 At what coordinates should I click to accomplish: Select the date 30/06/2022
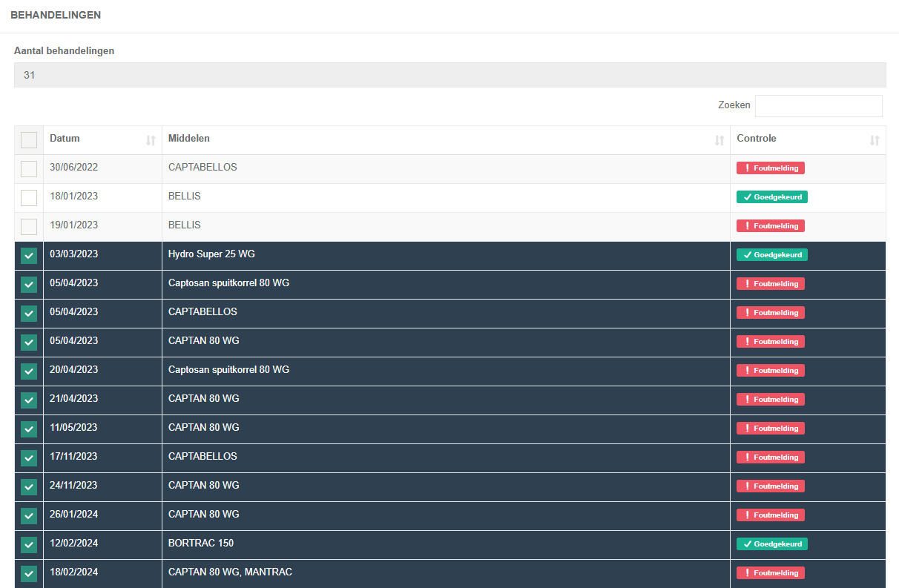click(73, 168)
